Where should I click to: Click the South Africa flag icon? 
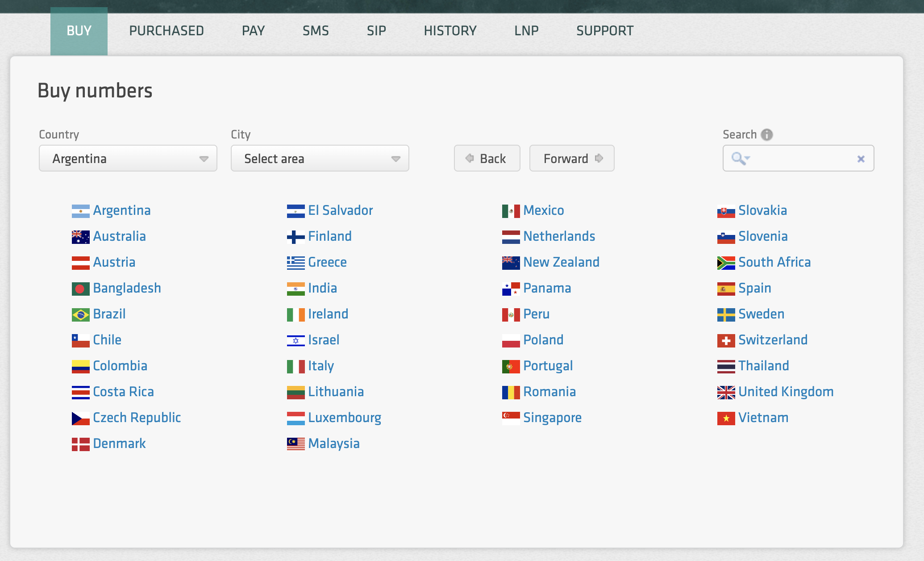(x=726, y=263)
